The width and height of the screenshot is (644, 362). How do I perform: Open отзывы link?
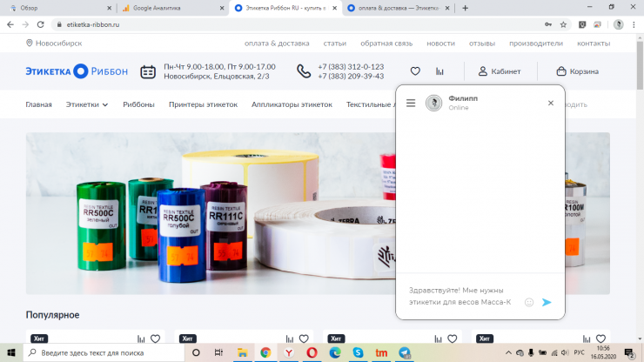click(x=482, y=44)
